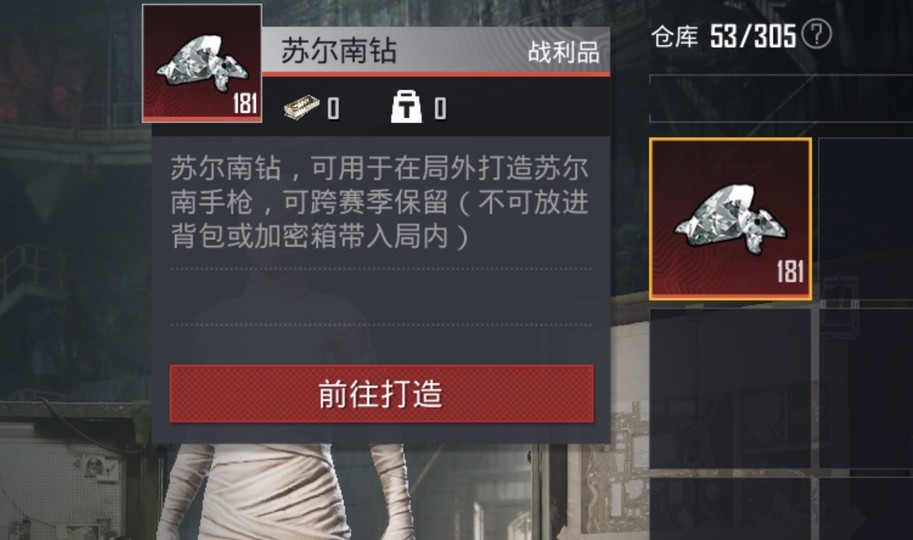Click the 前往打造 red button

(x=381, y=394)
